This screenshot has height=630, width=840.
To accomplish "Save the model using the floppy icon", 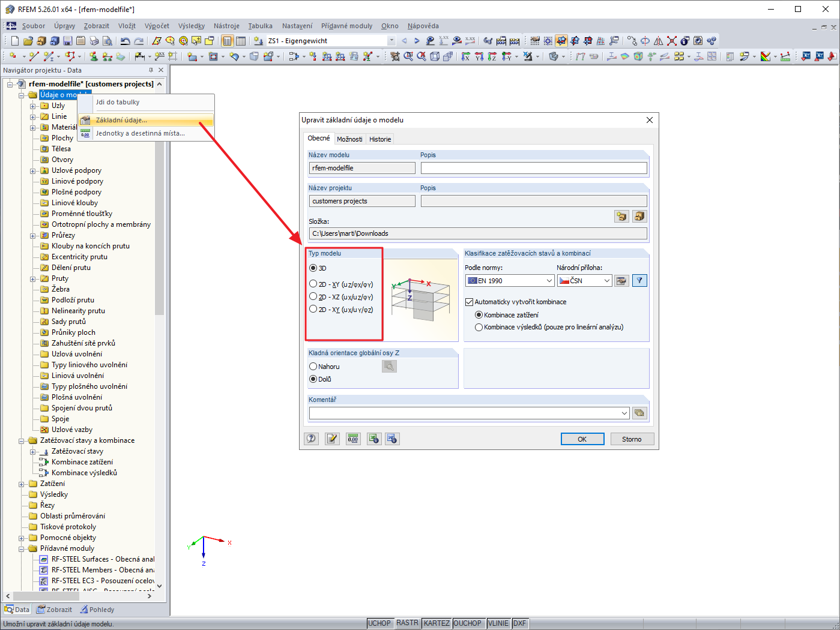I will click(68, 41).
